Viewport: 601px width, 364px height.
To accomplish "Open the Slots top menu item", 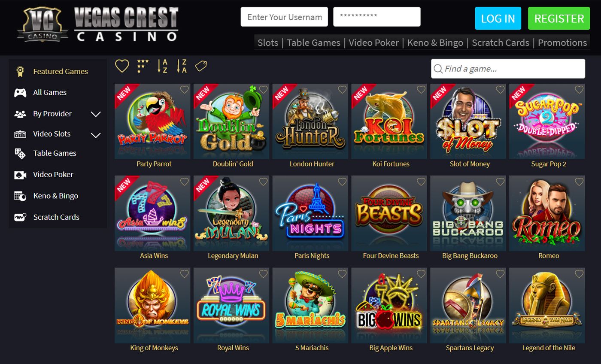I will (x=268, y=42).
